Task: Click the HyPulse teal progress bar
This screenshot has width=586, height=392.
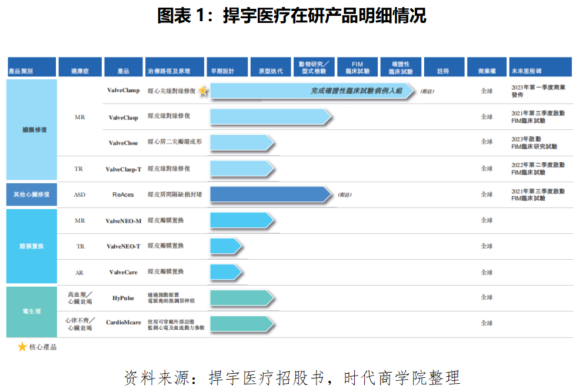Action: tap(241, 298)
